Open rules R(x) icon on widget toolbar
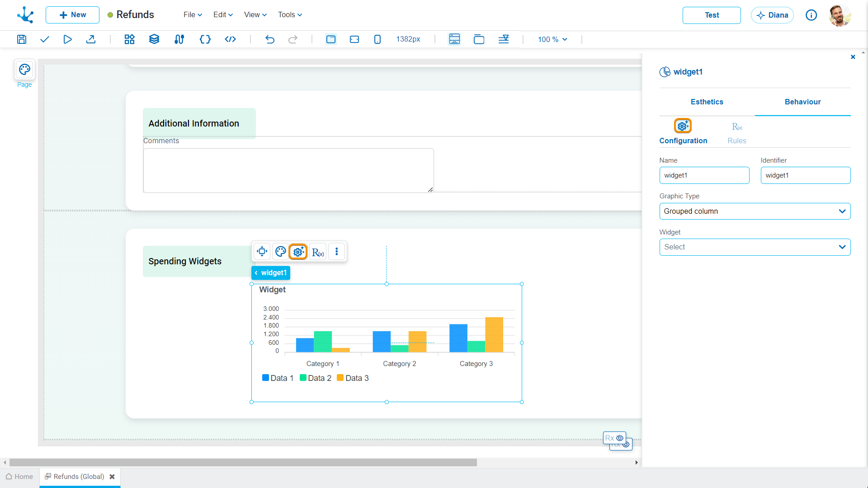Screen dimensions: 868x488 (318, 252)
